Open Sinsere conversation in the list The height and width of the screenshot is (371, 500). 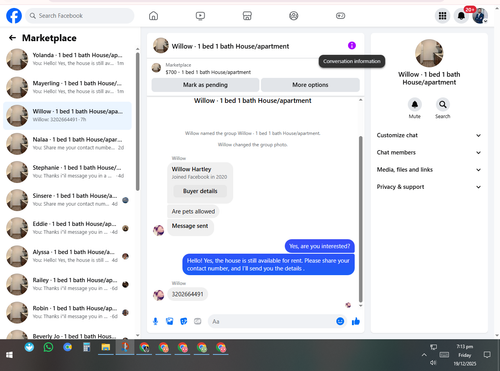(x=67, y=200)
